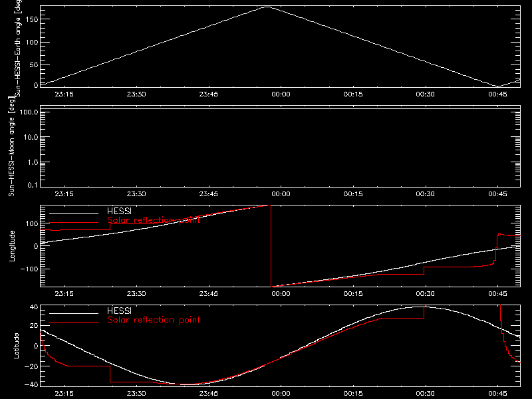Click the red legend line in Longitude plot
Screen dimensions: 532x399
tap(74, 223)
